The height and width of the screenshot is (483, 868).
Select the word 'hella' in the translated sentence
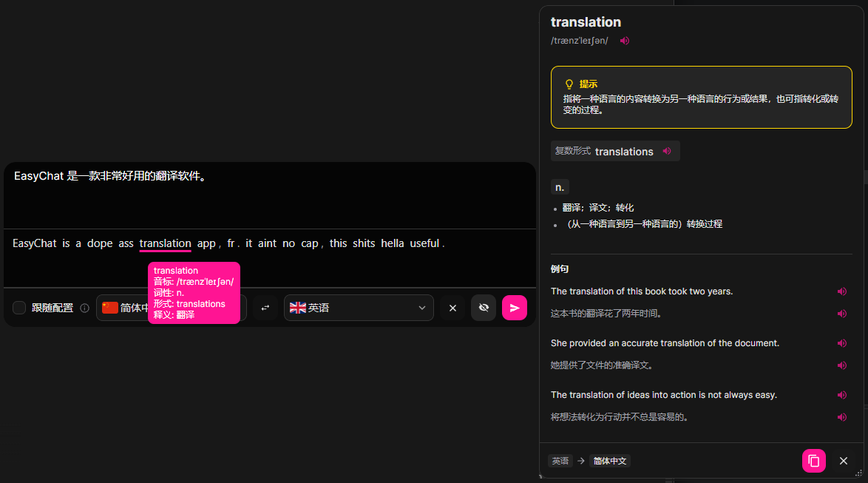pos(392,243)
